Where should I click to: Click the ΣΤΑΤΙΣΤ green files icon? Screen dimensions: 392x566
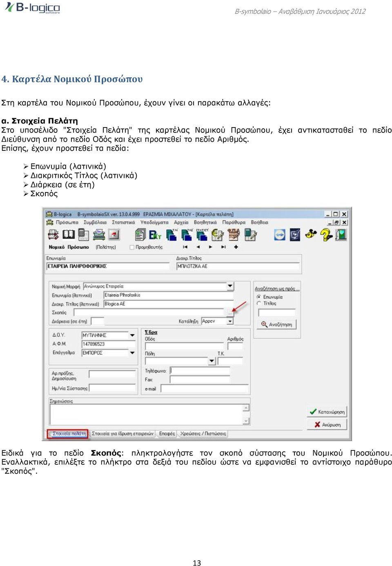pyautogui.click(x=202, y=234)
